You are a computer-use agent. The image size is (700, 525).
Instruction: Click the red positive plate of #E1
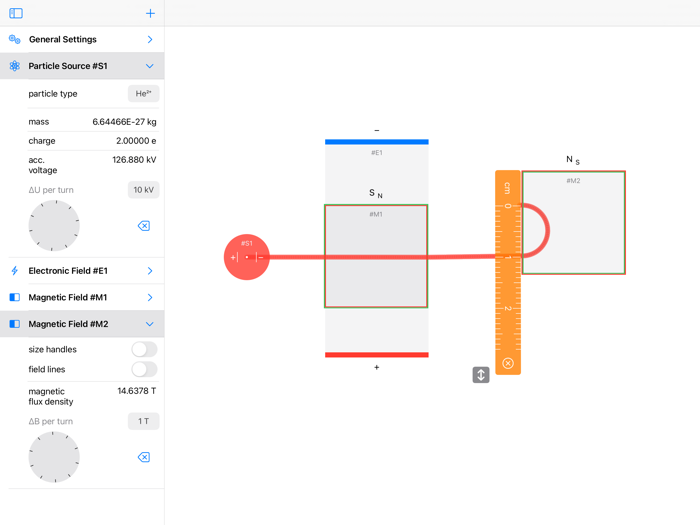(x=377, y=355)
